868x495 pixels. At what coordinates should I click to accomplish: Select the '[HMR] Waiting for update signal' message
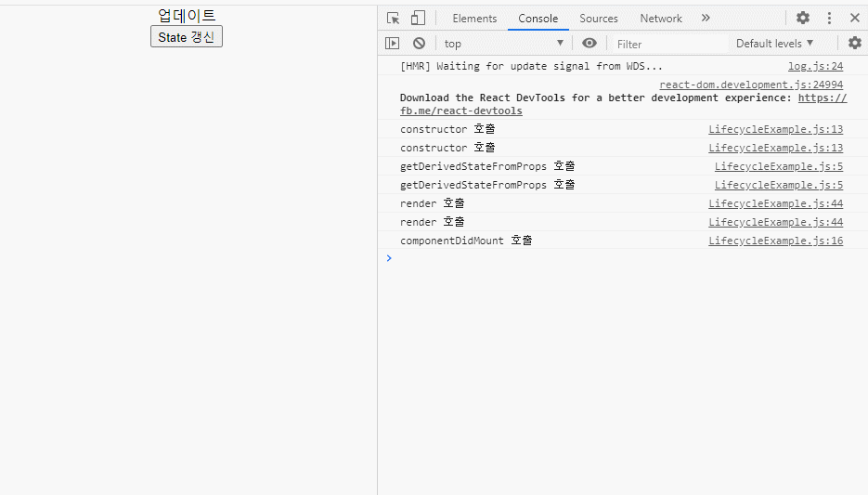click(531, 66)
